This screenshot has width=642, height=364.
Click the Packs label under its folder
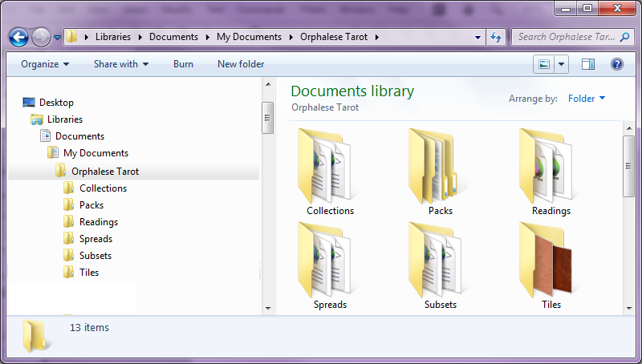[x=441, y=211]
